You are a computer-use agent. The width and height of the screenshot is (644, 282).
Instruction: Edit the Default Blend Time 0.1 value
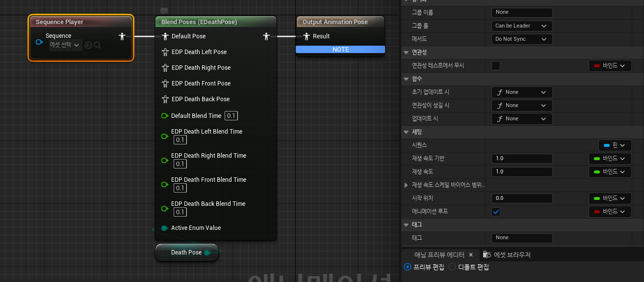tap(231, 116)
